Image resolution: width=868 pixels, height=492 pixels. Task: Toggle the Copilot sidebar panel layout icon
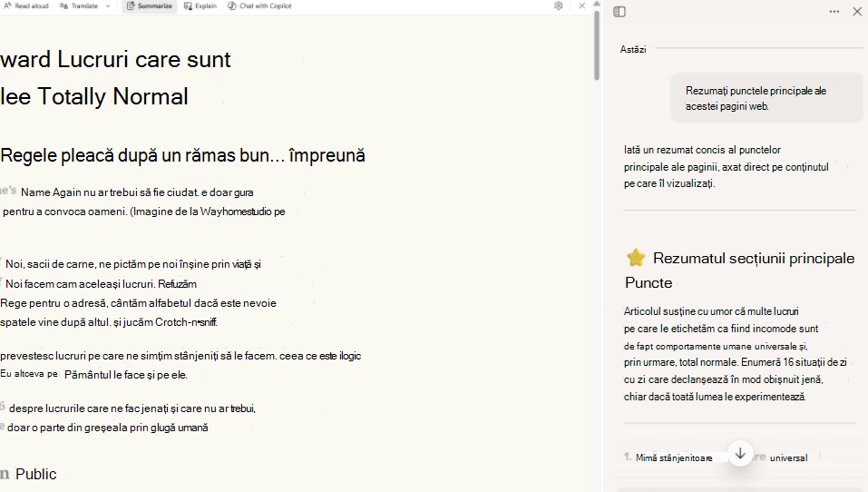[x=619, y=12]
